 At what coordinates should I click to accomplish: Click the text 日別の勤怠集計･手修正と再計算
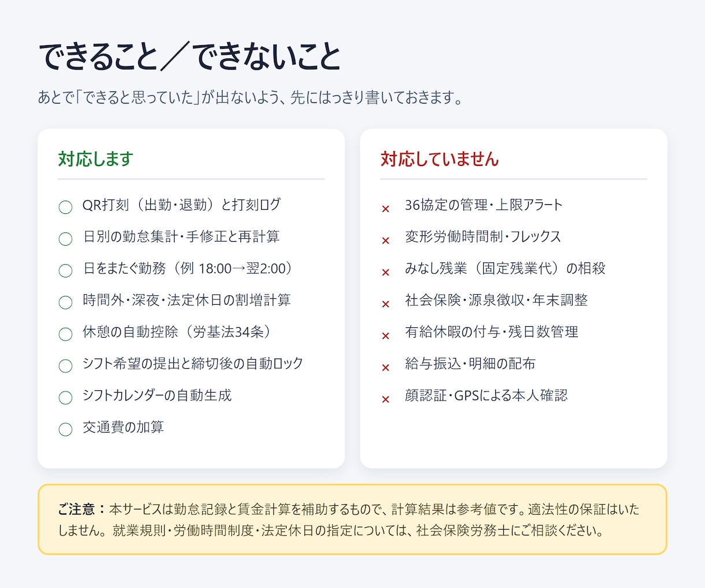coord(181,236)
